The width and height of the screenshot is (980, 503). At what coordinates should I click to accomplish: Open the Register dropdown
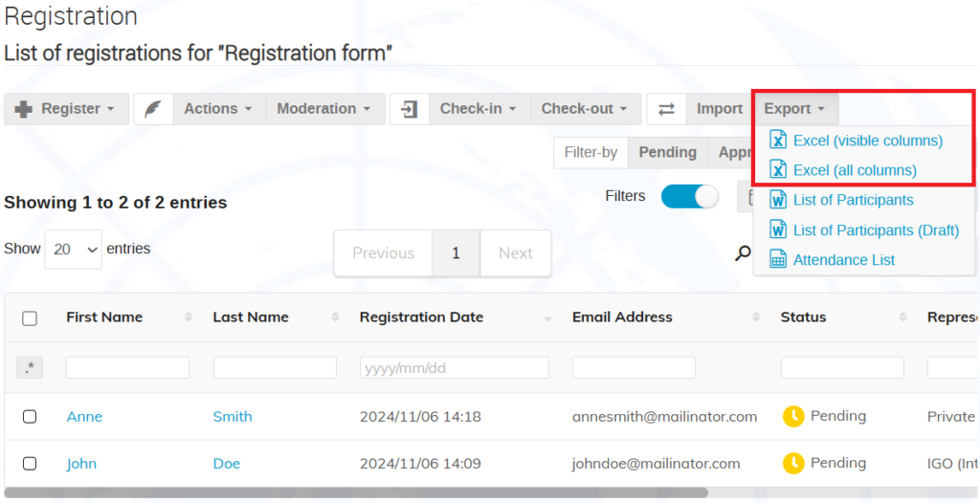[67, 109]
